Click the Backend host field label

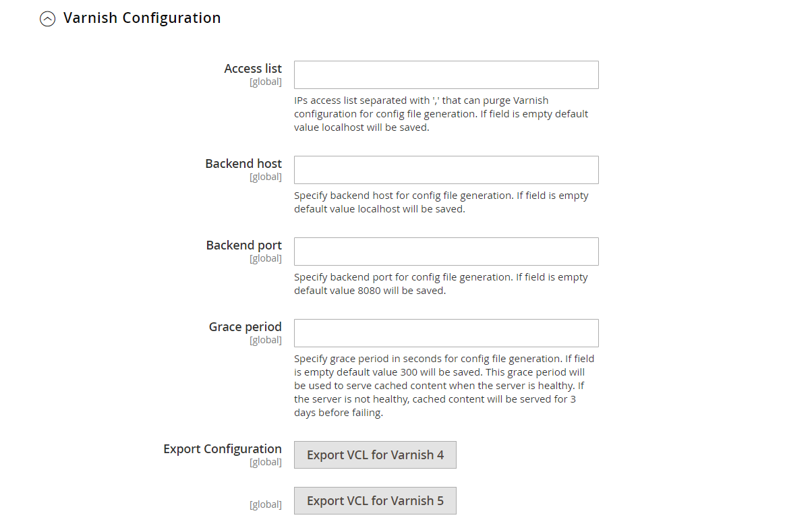243,163
